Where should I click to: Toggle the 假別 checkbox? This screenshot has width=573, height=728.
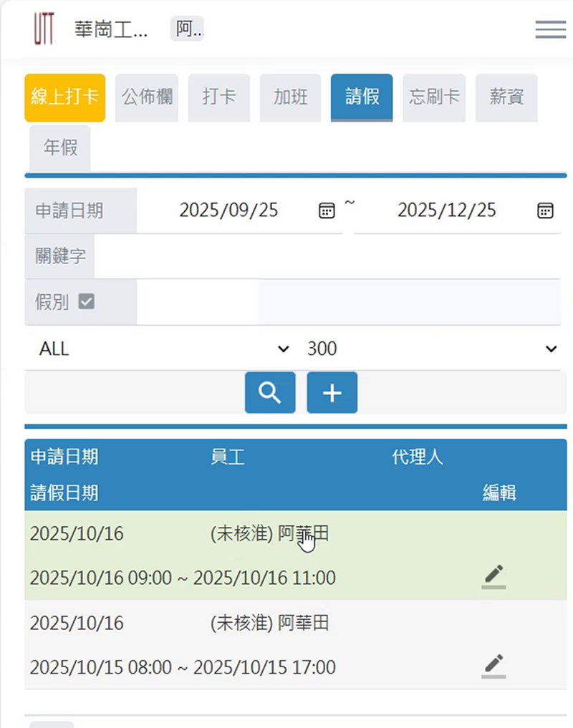tap(87, 301)
